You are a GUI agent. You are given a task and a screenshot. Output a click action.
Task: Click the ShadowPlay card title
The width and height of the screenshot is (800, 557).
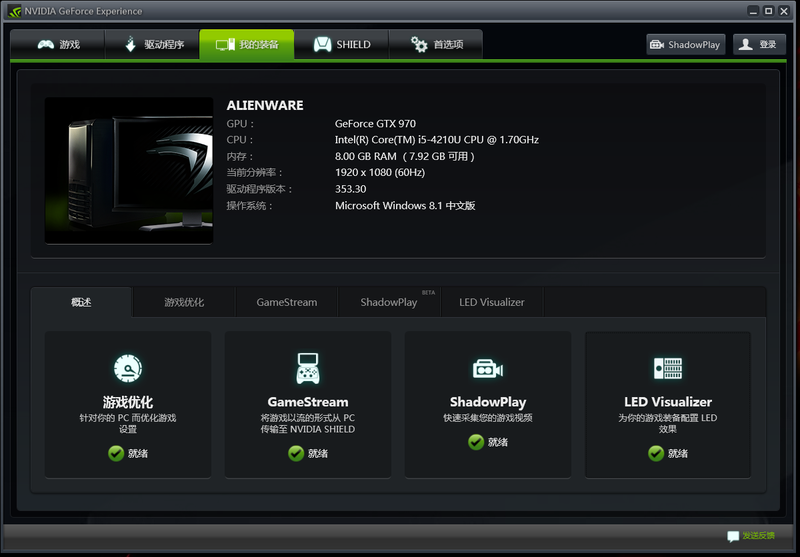488,402
